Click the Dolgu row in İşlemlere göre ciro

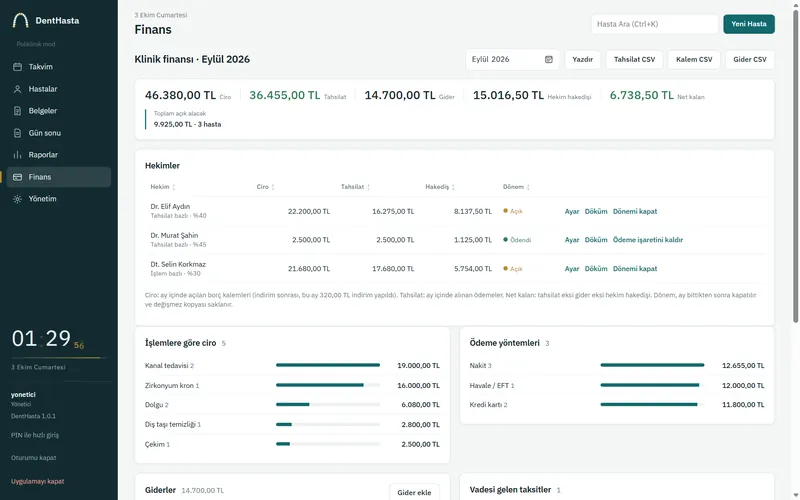point(292,405)
